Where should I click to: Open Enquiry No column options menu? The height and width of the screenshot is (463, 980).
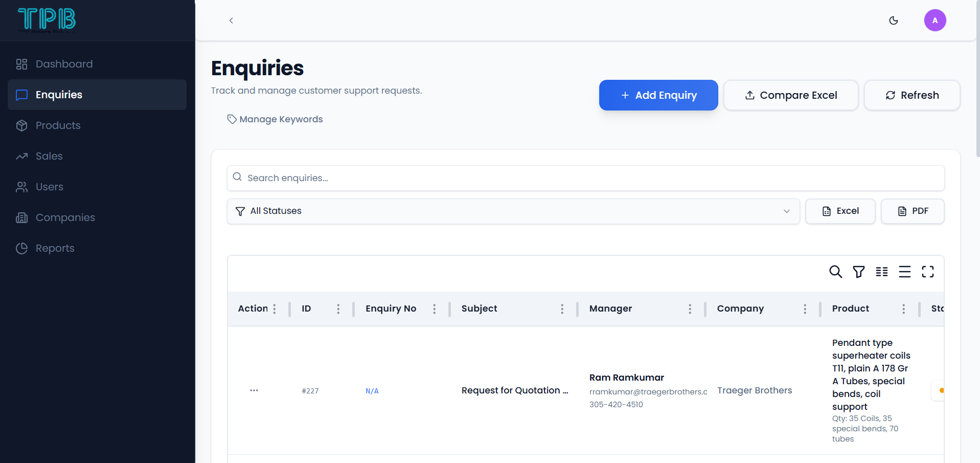434,309
